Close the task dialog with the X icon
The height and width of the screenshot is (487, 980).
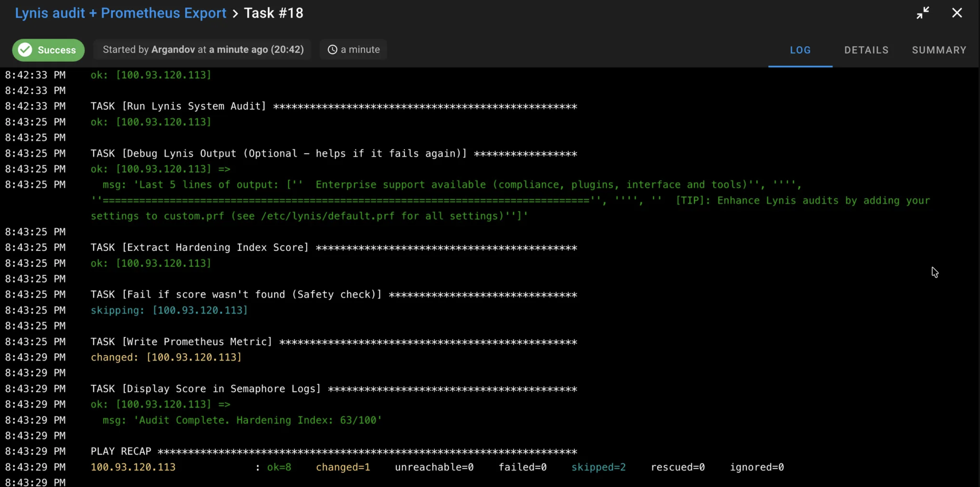point(956,13)
